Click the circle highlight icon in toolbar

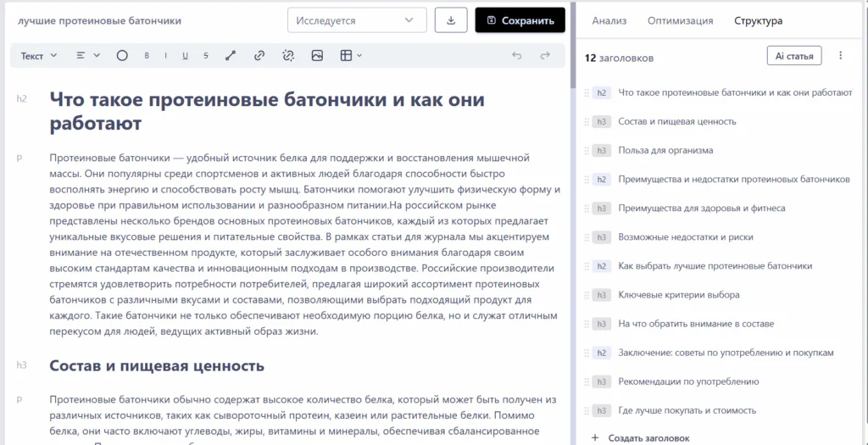[x=122, y=55]
